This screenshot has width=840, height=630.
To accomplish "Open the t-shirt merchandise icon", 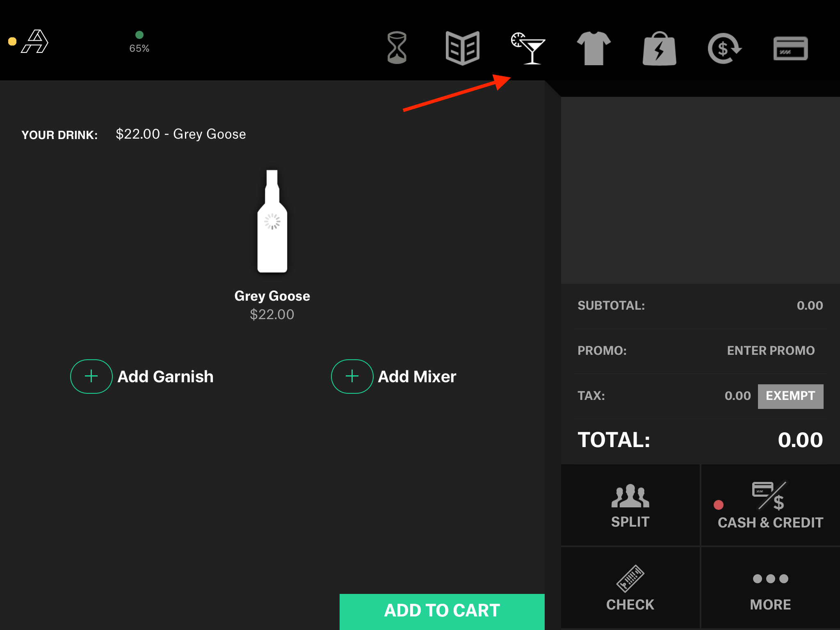I will point(593,48).
